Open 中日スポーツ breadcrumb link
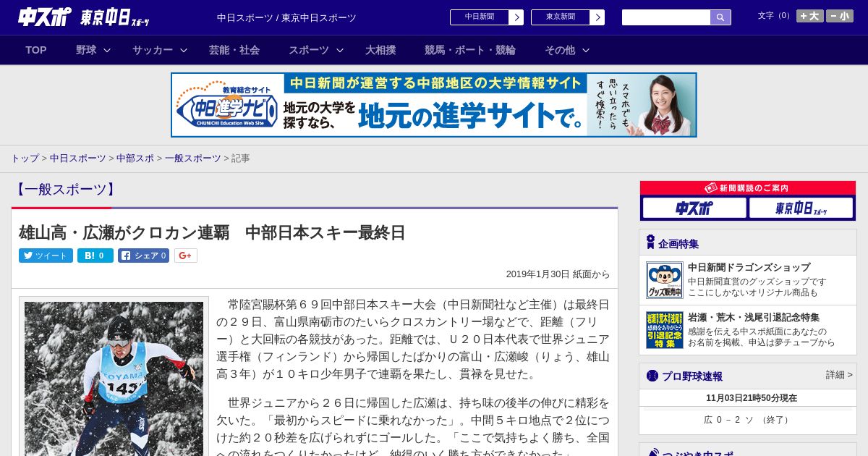 pyautogui.click(x=78, y=158)
